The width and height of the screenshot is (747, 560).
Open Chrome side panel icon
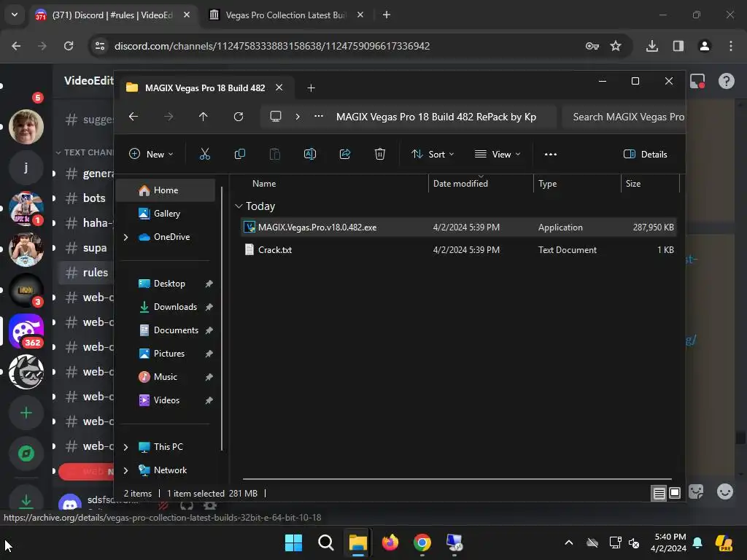(x=678, y=46)
